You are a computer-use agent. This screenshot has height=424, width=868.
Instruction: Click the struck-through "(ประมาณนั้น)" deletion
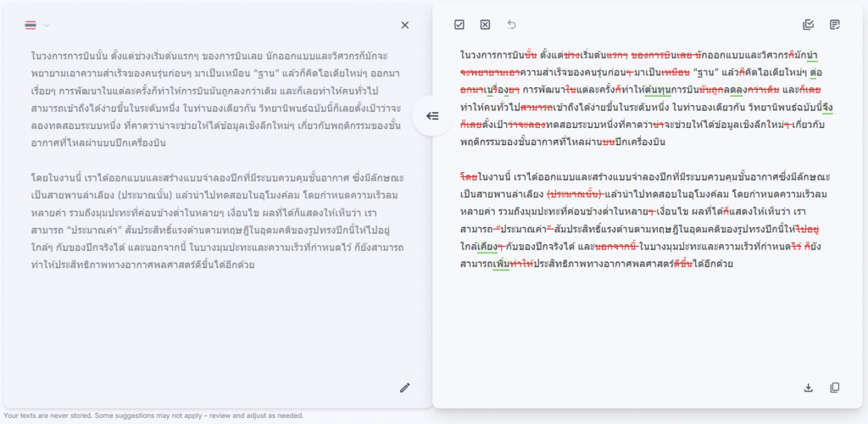(x=574, y=193)
